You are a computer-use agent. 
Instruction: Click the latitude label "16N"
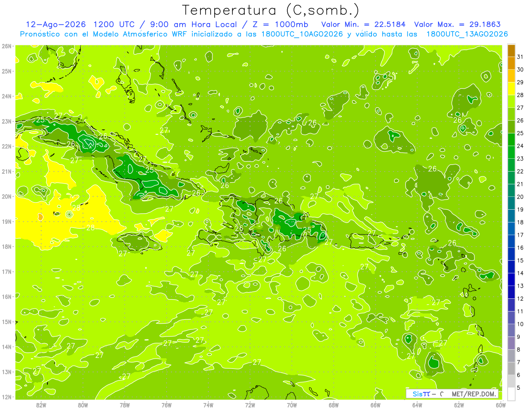[7, 297]
